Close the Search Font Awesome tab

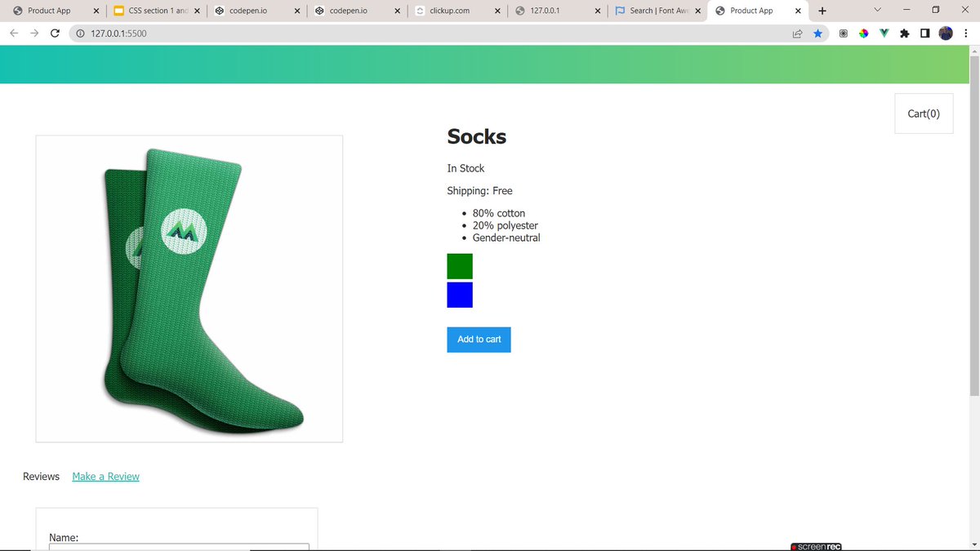[698, 11]
